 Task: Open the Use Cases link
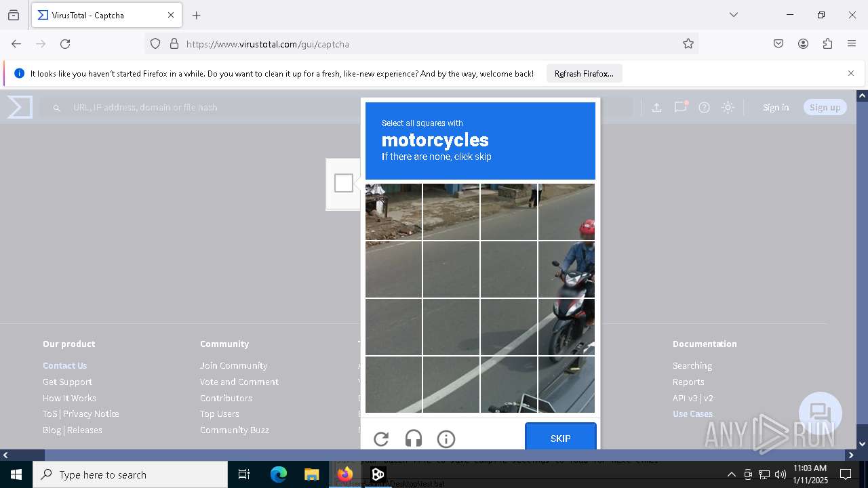click(x=692, y=413)
